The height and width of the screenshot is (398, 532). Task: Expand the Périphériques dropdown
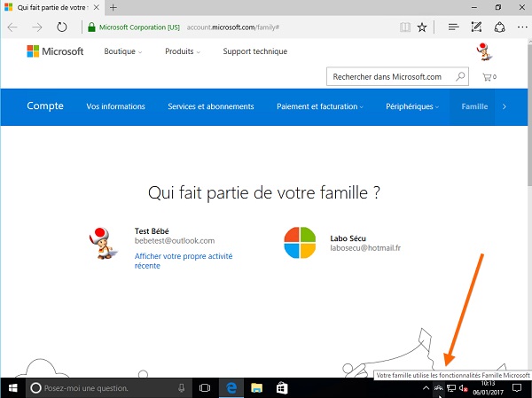click(x=412, y=106)
